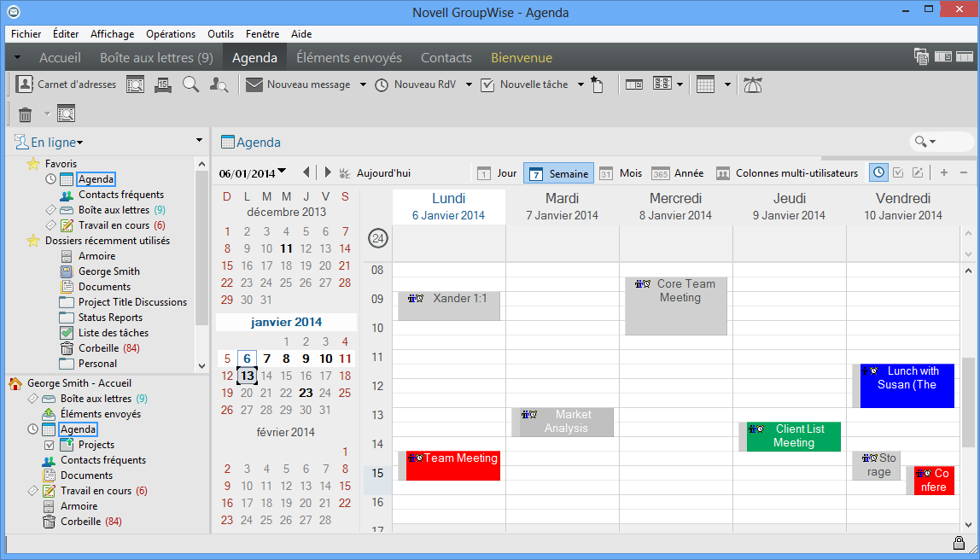Click previous arrow next to date
The image size is (980, 560).
click(x=306, y=172)
